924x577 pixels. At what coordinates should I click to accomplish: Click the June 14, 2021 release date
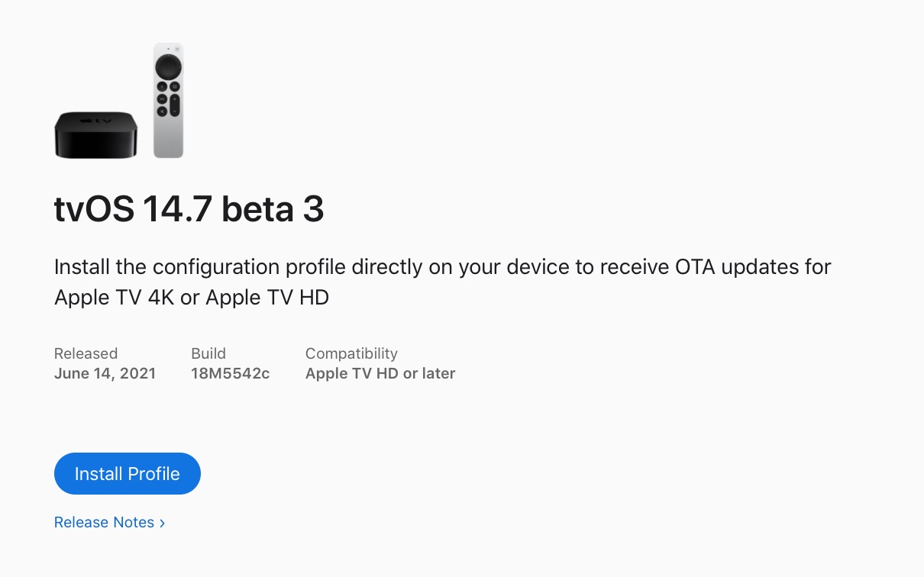(105, 373)
